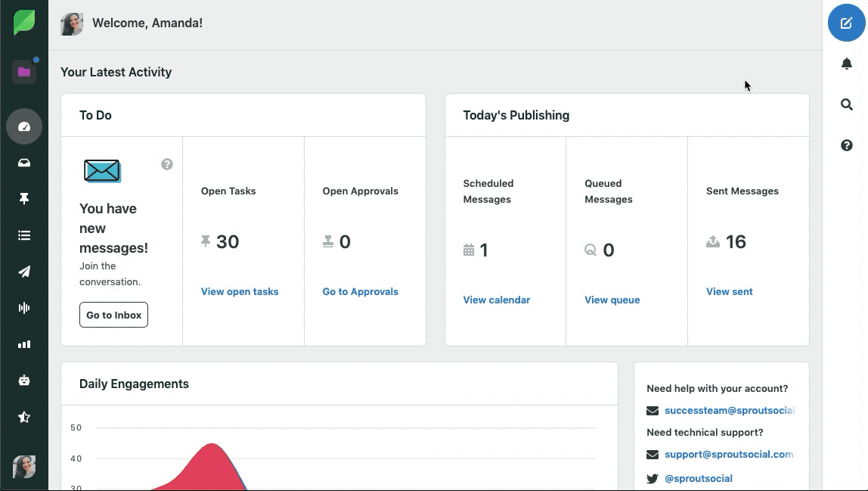This screenshot has height=491, width=868.
Task: Open the bot icon in sidebar
Action: click(x=24, y=381)
